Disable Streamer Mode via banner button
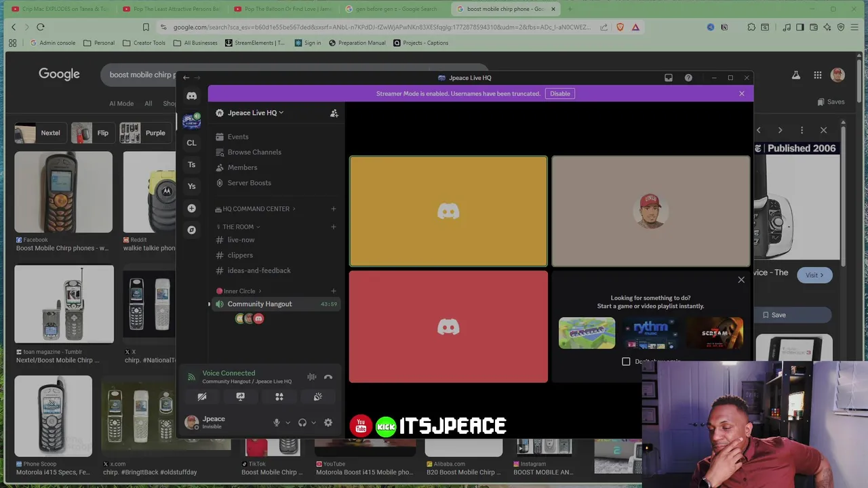 559,94
